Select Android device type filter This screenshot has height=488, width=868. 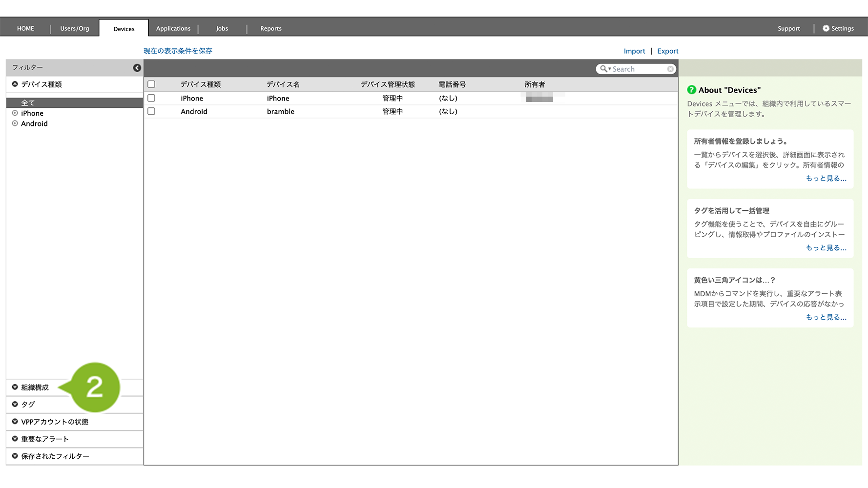pos(34,123)
